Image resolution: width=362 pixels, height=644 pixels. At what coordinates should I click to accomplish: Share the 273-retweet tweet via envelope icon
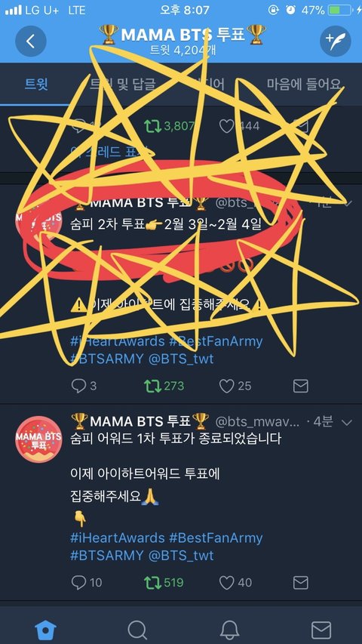coord(301,386)
